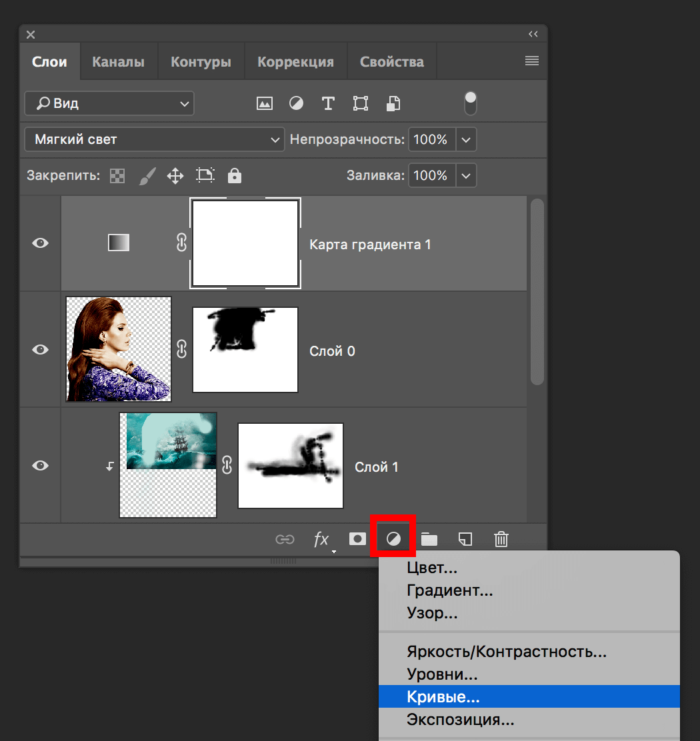Add a layer mask
This screenshot has width=700, height=741.
[358, 539]
